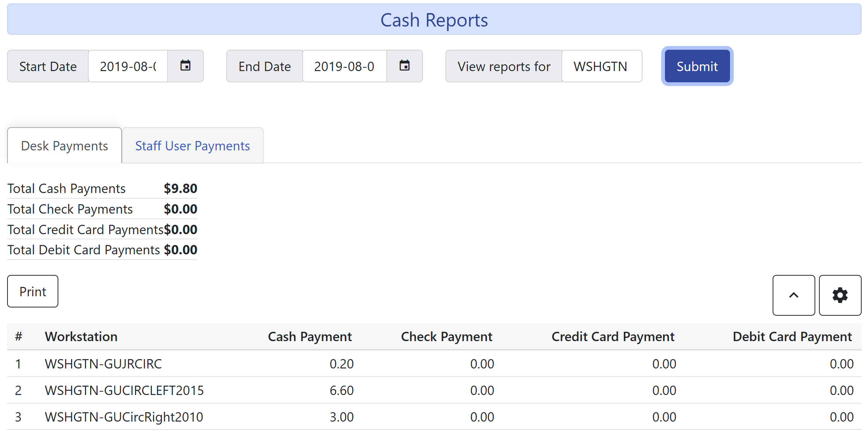Click the Debit Card Payment column header
Viewport: 868px width, 447px height.
pos(792,336)
